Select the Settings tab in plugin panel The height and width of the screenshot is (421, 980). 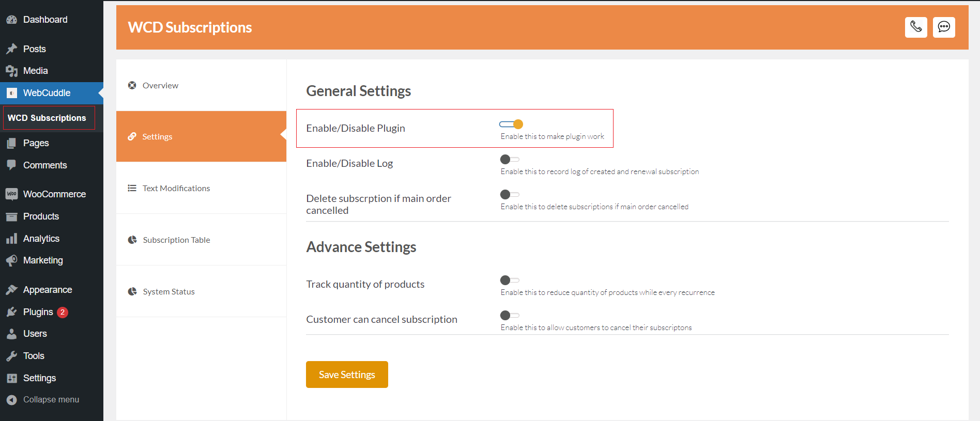tap(201, 136)
